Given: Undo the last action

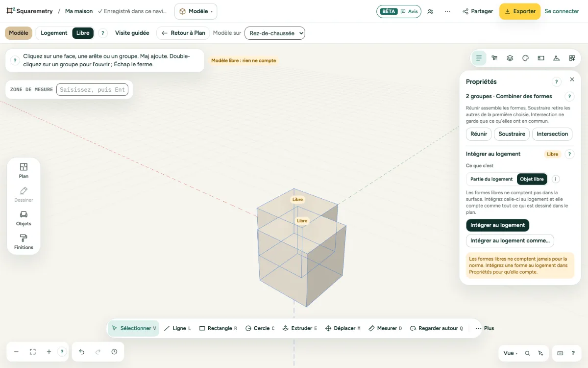Looking at the screenshot, I should 82,352.
